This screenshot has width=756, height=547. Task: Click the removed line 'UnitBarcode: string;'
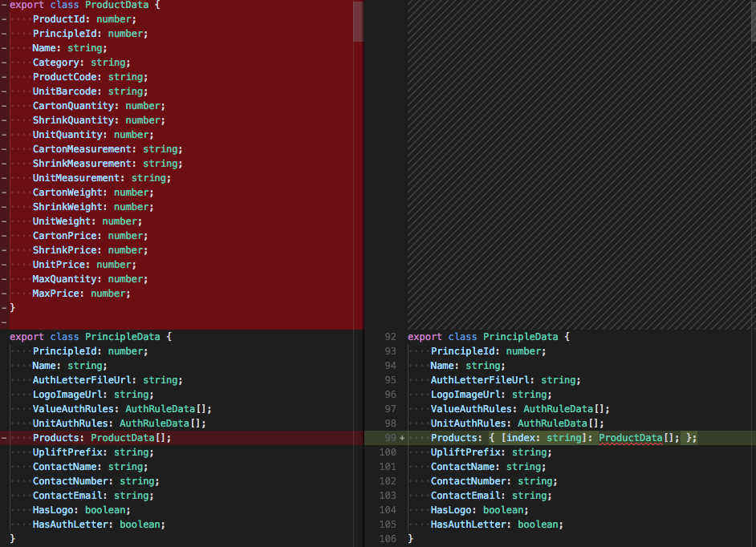point(90,91)
